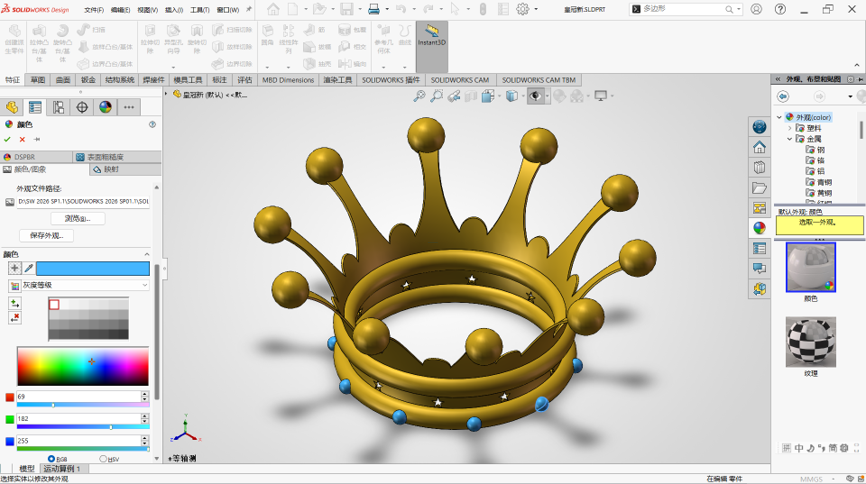Image resolution: width=866 pixels, height=484 pixels.
Task: Open the Options gear dropdown arrow
Action: [536, 9]
